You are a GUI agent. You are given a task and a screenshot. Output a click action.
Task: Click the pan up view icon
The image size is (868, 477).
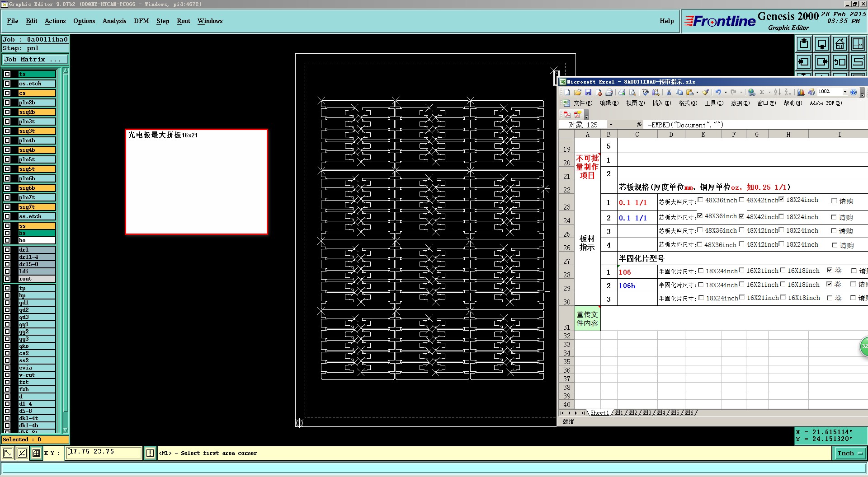tap(804, 44)
